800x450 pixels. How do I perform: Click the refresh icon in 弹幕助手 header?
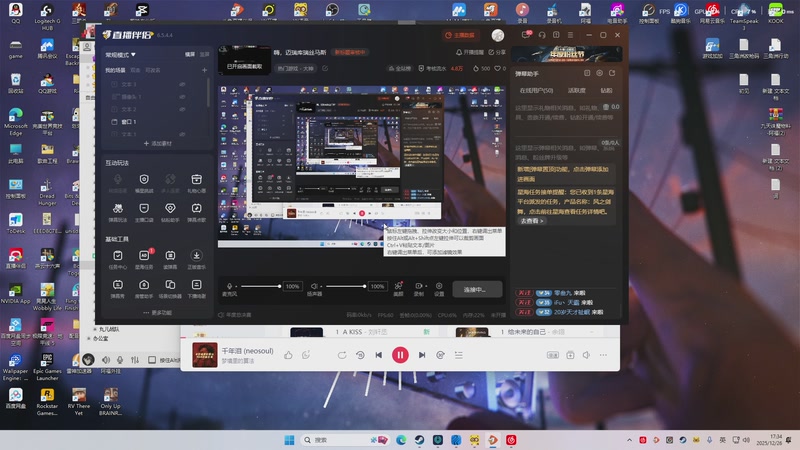pos(612,73)
